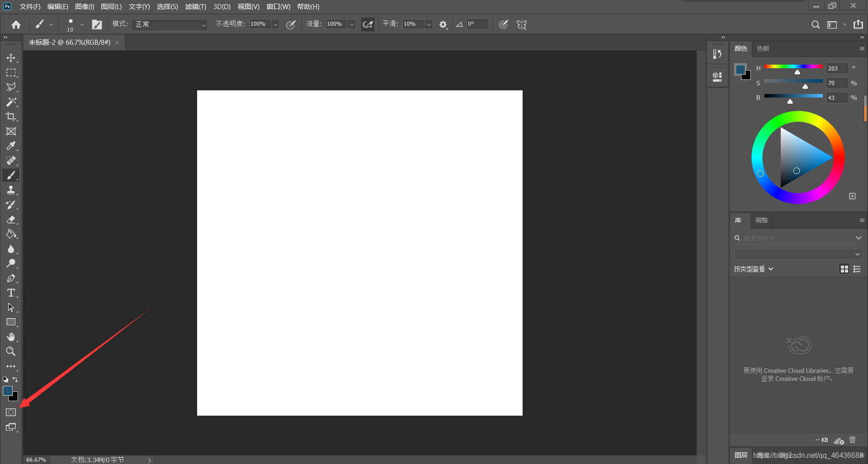Viewport: 868px width, 464px height.
Task: Select the Paint Bucket tool
Action: [11, 234]
